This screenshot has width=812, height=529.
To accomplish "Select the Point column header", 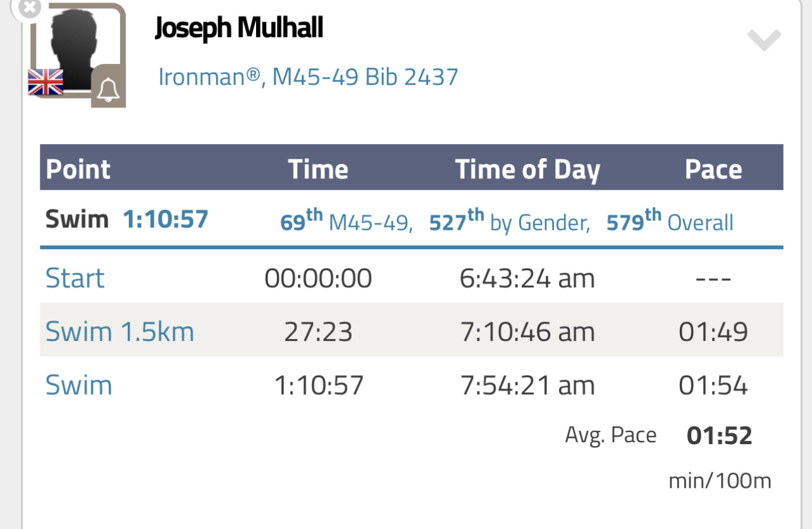I will click(x=78, y=170).
